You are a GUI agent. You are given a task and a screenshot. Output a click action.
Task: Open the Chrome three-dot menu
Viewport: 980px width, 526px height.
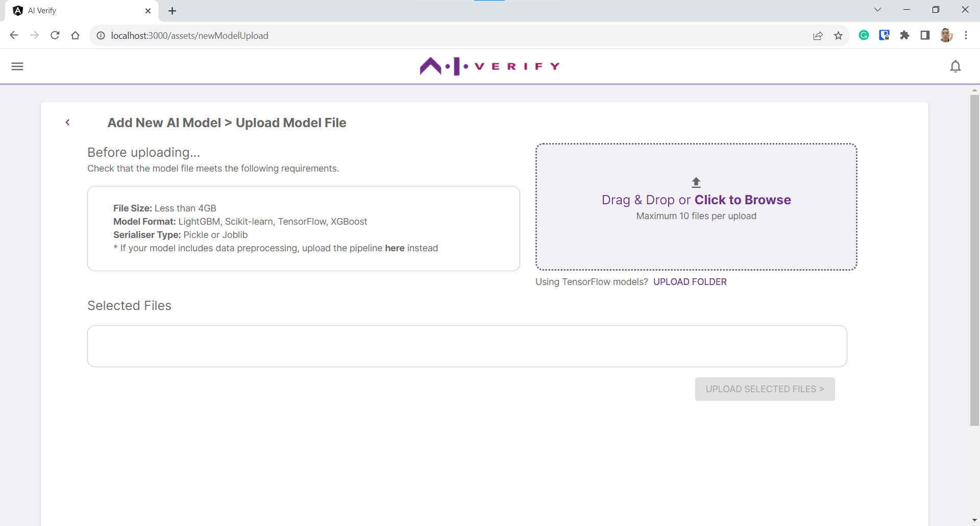point(966,35)
